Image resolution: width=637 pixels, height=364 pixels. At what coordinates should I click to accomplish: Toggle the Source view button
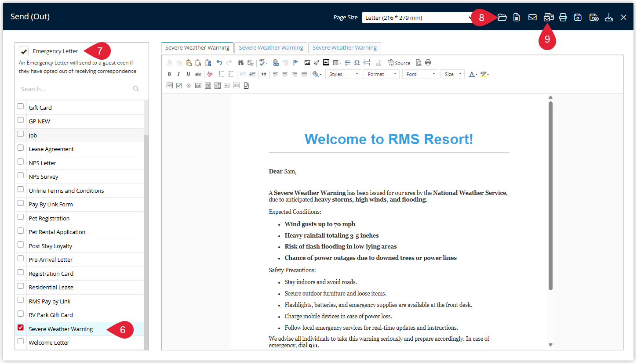coord(399,63)
